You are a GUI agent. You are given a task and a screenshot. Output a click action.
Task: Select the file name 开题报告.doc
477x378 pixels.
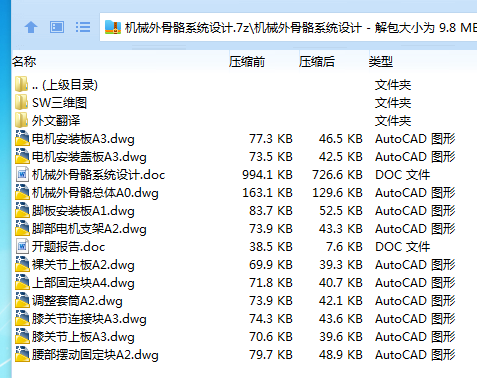click(69, 247)
